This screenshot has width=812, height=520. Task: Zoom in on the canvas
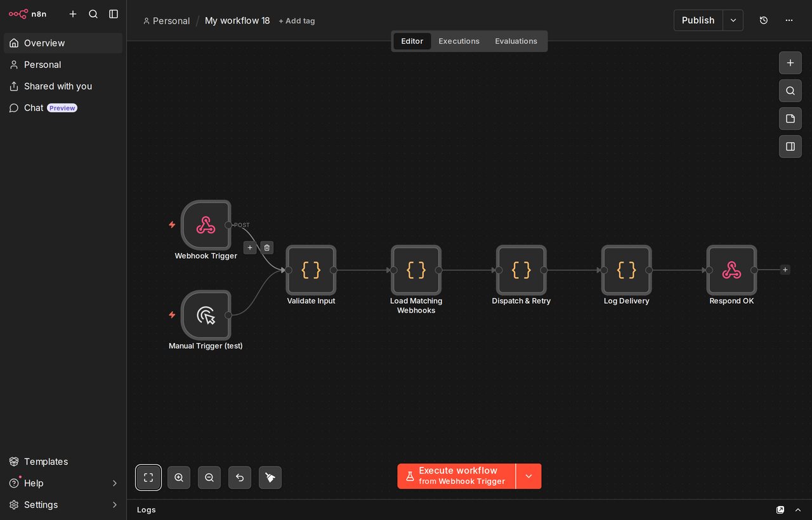coord(179,478)
